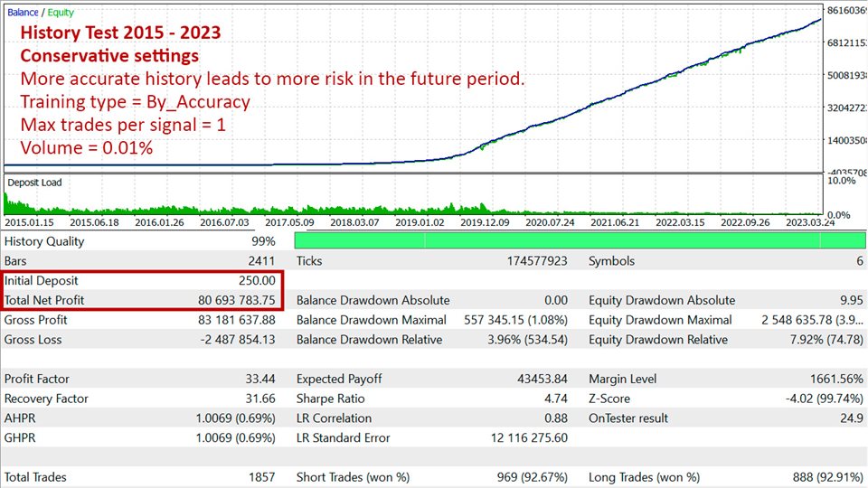Screen dimensions: 868x488
Task: Select Z-Score value -4.02 (99.74%)
Action: [x=825, y=399]
